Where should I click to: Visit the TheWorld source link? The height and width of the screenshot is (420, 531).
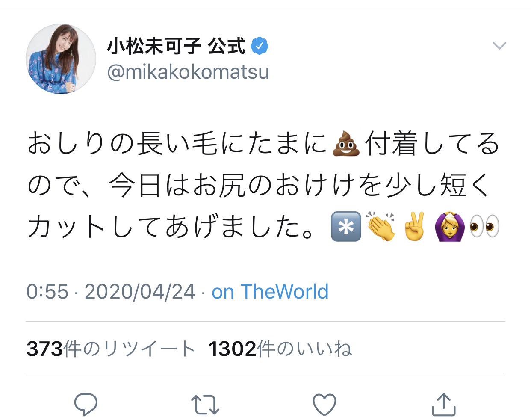(x=269, y=292)
